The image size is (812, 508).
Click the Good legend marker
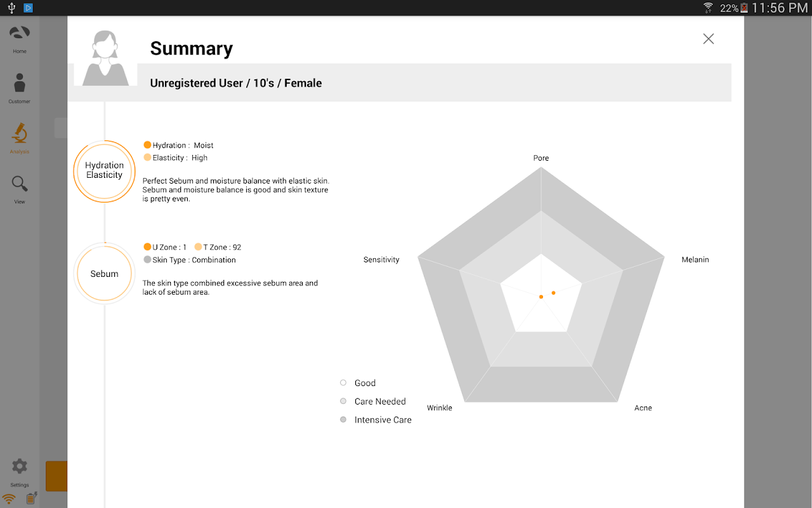(x=343, y=383)
